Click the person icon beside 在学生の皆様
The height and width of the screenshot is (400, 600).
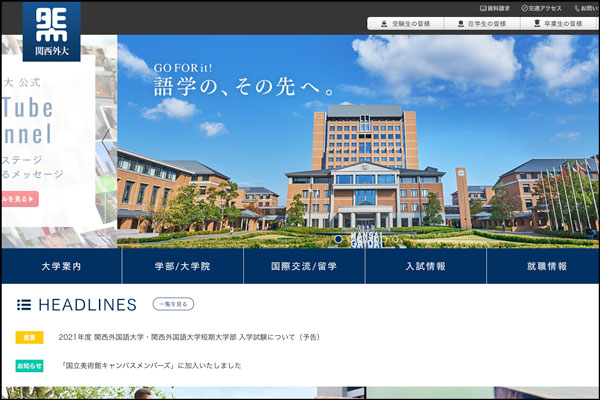(x=463, y=23)
